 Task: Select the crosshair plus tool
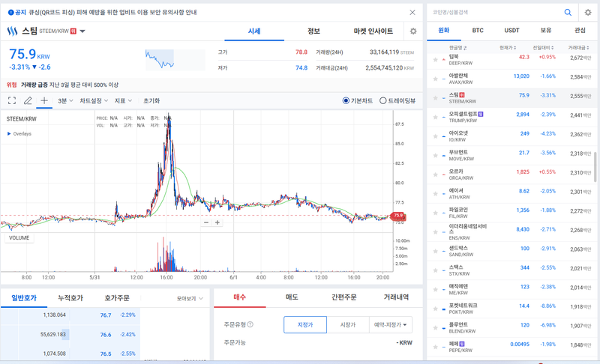pyautogui.click(x=44, y=100)
